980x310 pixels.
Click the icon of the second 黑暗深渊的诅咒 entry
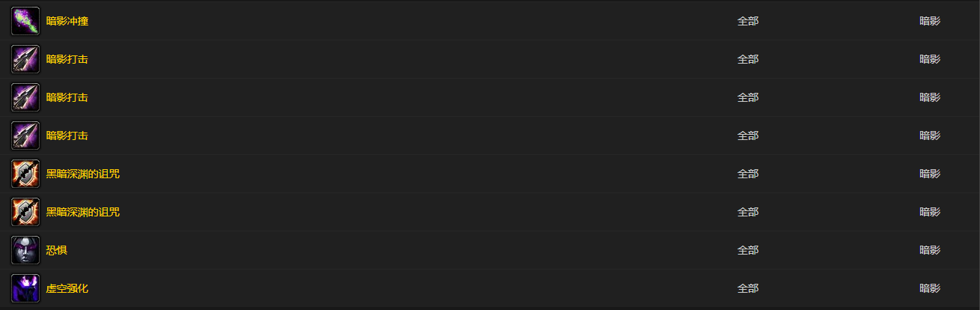(x=25, y=212)
